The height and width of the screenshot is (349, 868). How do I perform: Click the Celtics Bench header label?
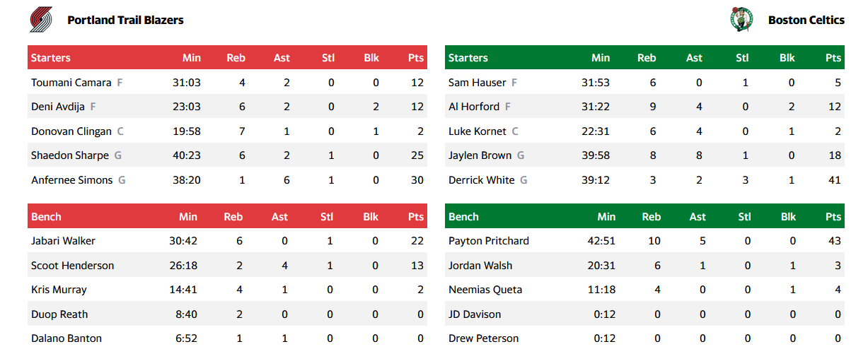[x=463, y=217]
